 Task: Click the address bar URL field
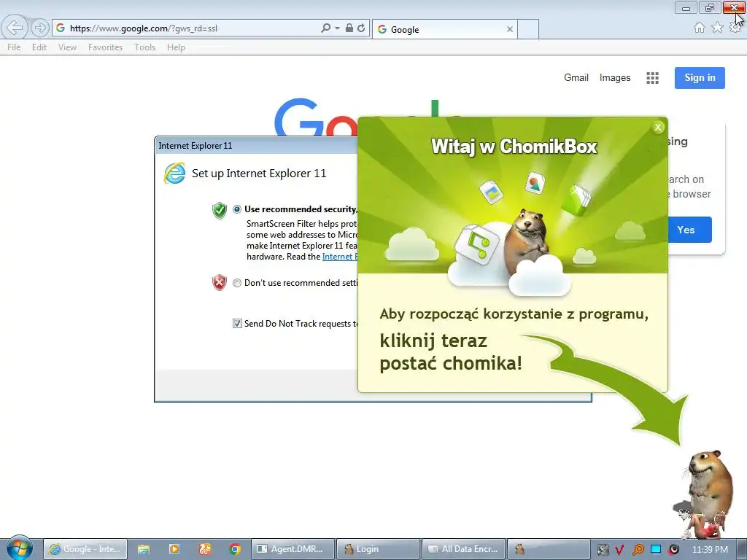(190, 28)
